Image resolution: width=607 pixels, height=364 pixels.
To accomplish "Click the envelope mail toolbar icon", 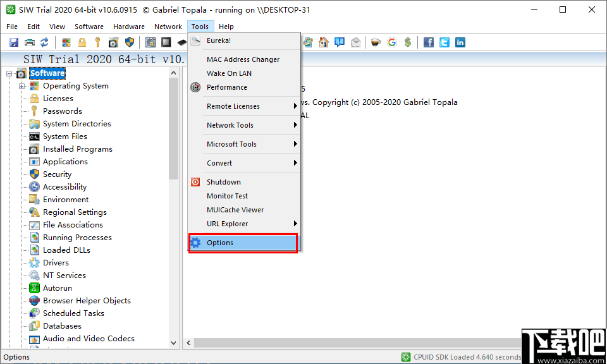I will point(355,42).
